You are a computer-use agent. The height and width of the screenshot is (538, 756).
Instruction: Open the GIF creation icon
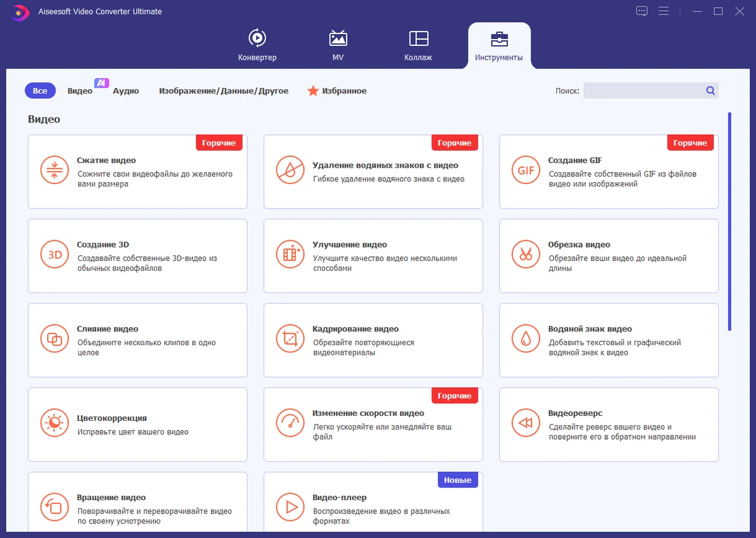[525, 170]
